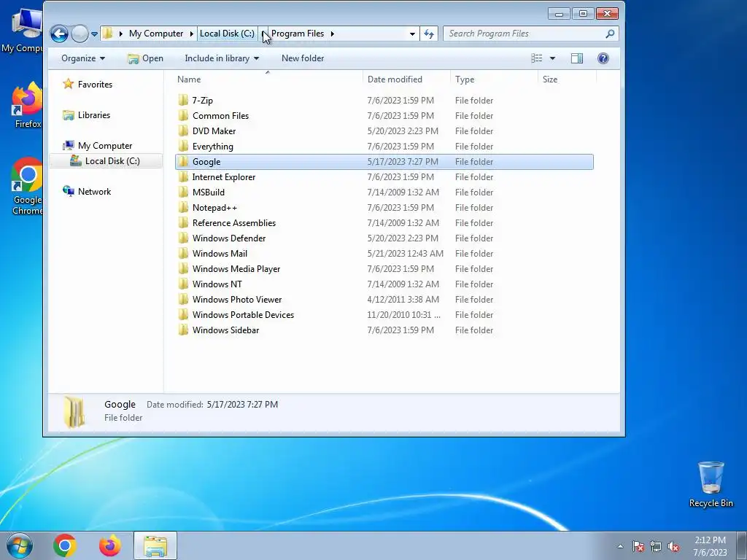Open the recent pages dropdown arrow
The height and width of the screenshot is (560, 747).
pos(94,34)
